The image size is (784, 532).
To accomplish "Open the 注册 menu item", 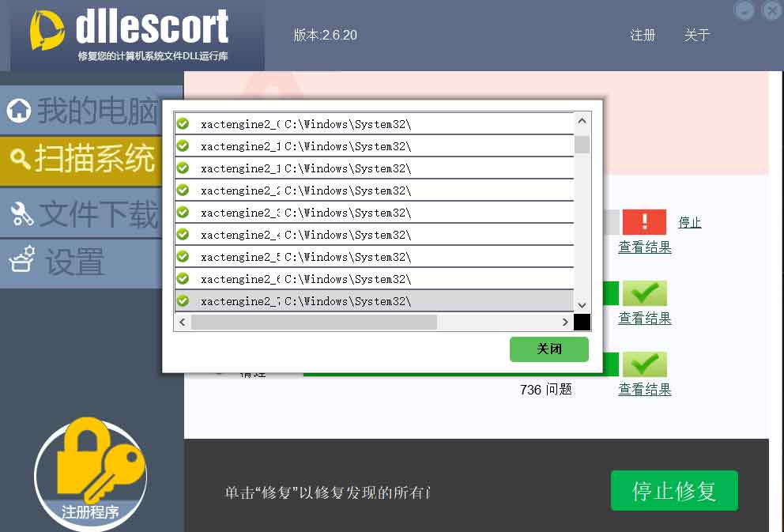I will [643, 36].
